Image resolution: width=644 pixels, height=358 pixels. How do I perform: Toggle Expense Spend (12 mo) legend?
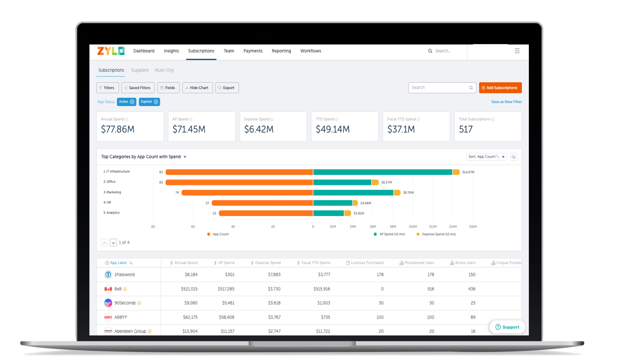pyautogui.click(x=436, y=234)
